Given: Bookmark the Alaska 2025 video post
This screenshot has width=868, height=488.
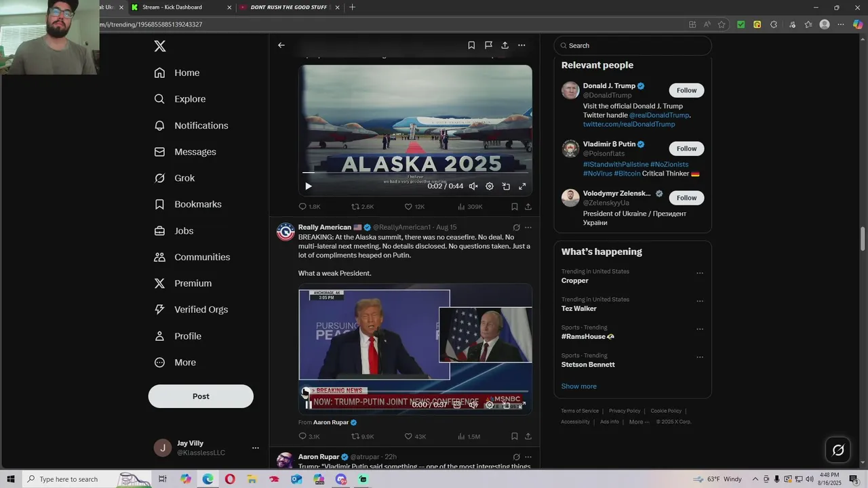Looking at the screenshot, I should (x=515, y=207).
